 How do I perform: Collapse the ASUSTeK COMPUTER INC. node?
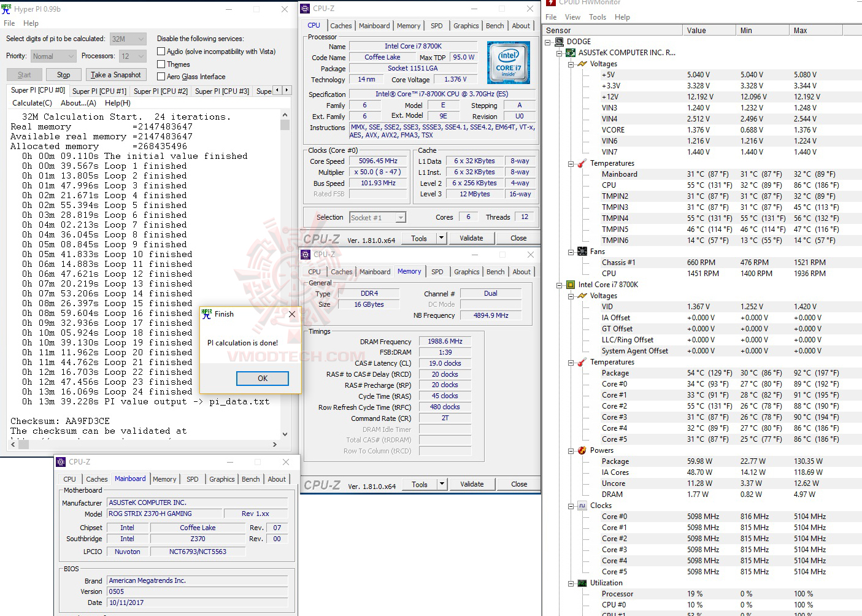tap(560, 53)
